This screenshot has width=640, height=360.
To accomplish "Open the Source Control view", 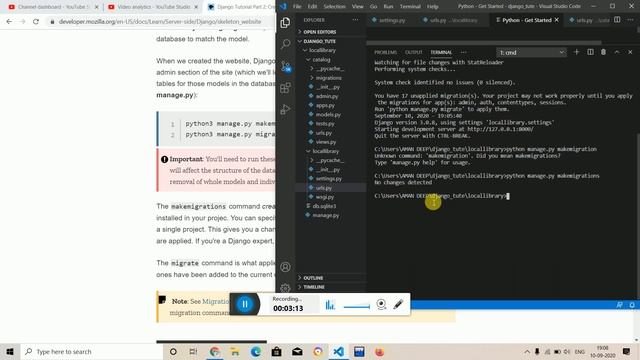I will pos(286,66).
